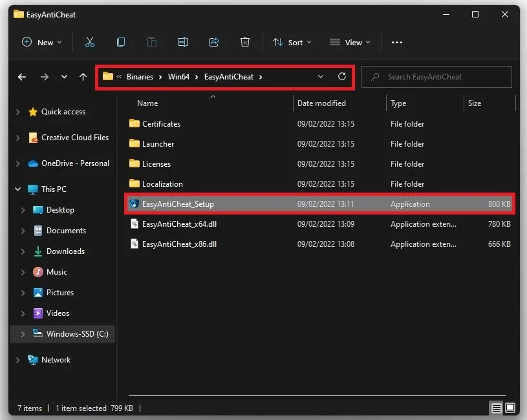Navigate to Binaries in the breadcrumb

click(140, 77)
